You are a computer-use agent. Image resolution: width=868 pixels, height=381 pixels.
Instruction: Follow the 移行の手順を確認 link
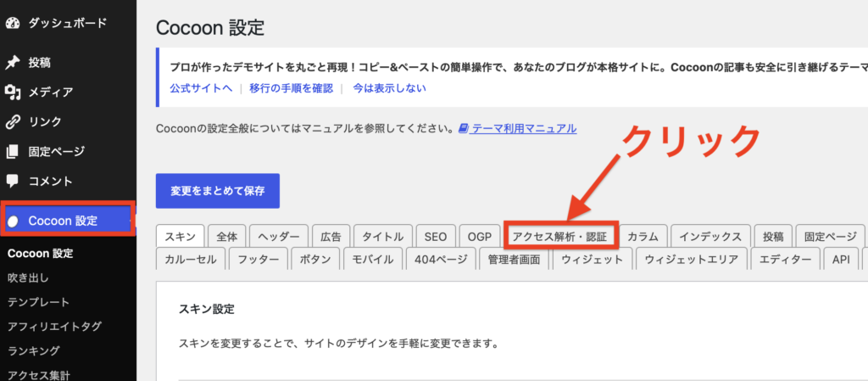coord(292,88)
